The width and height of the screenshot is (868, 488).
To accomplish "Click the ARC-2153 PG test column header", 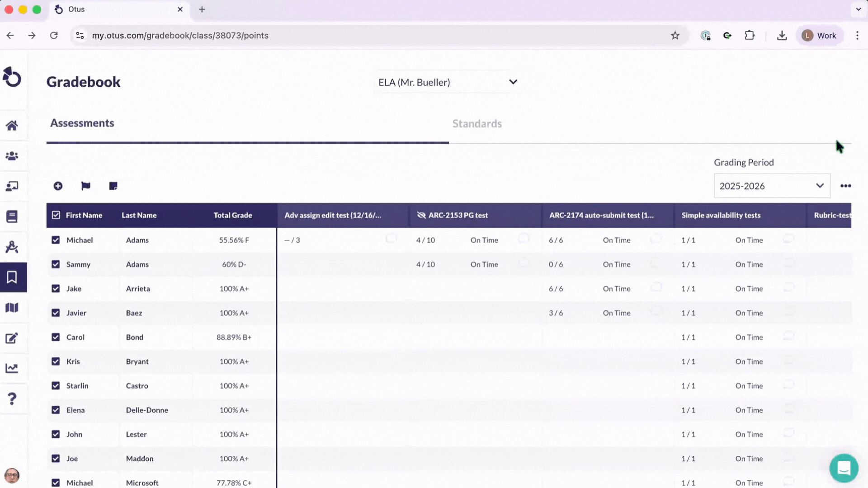I will tap(458, 216).
